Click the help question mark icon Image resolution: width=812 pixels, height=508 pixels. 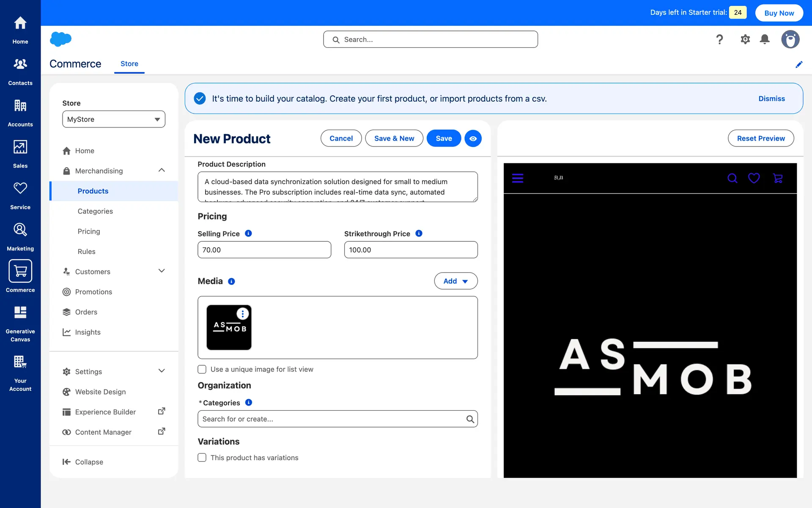click(x=719, y=39)
